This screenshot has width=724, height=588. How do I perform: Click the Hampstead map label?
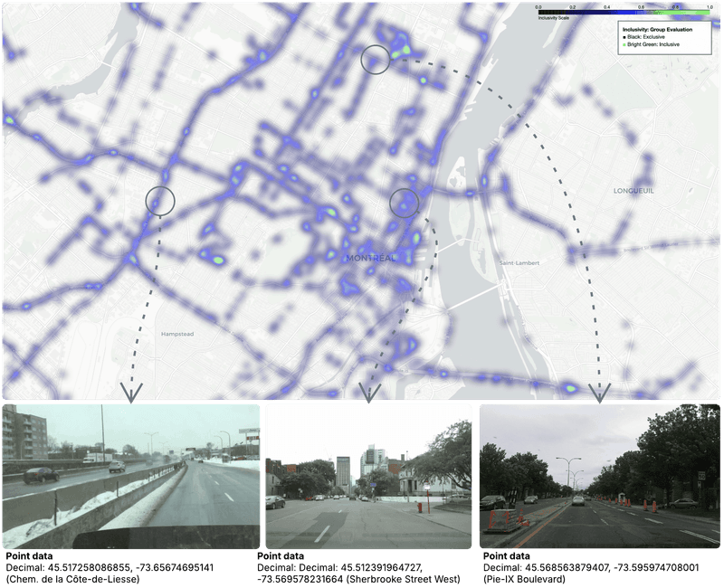pos(176,334)
